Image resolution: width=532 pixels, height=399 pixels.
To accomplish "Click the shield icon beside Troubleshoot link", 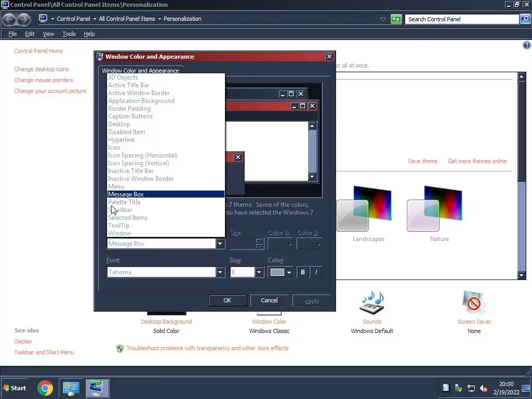I will click(x=120, y=349).
